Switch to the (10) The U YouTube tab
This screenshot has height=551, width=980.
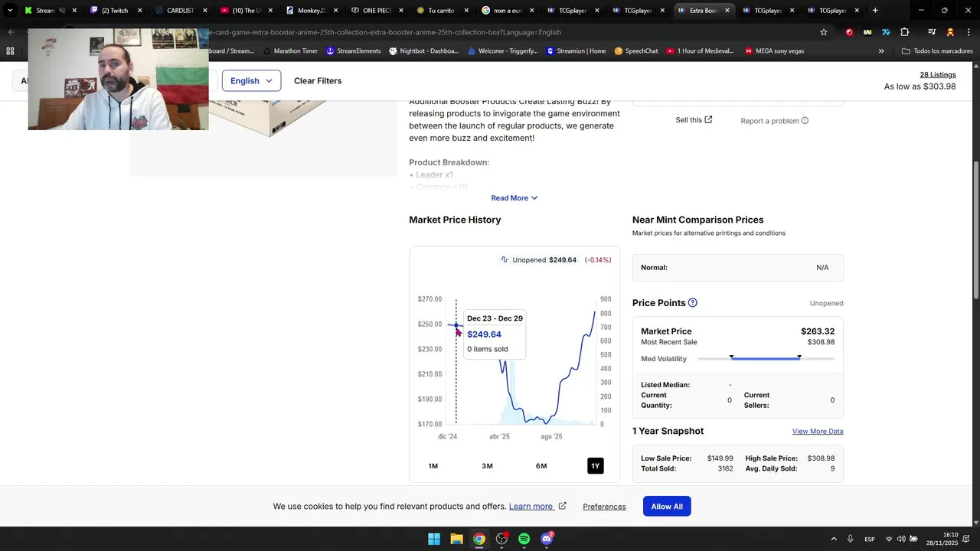[246, 11]
